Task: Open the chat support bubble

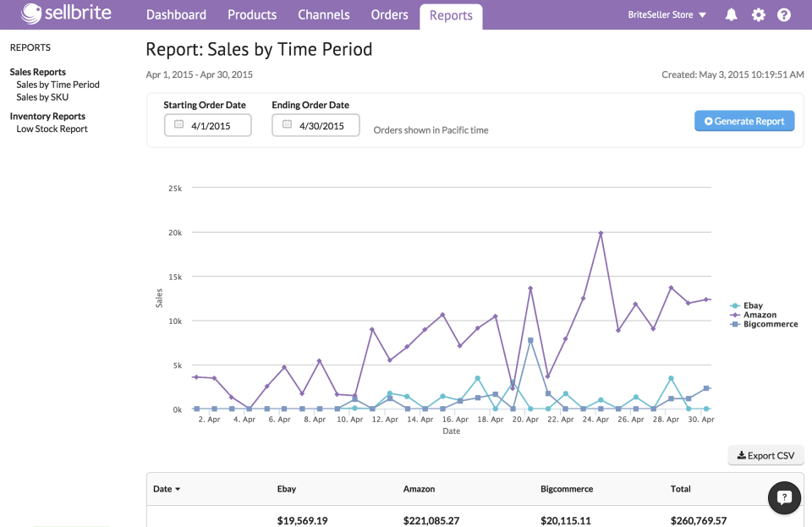Action: pos(784,498)
